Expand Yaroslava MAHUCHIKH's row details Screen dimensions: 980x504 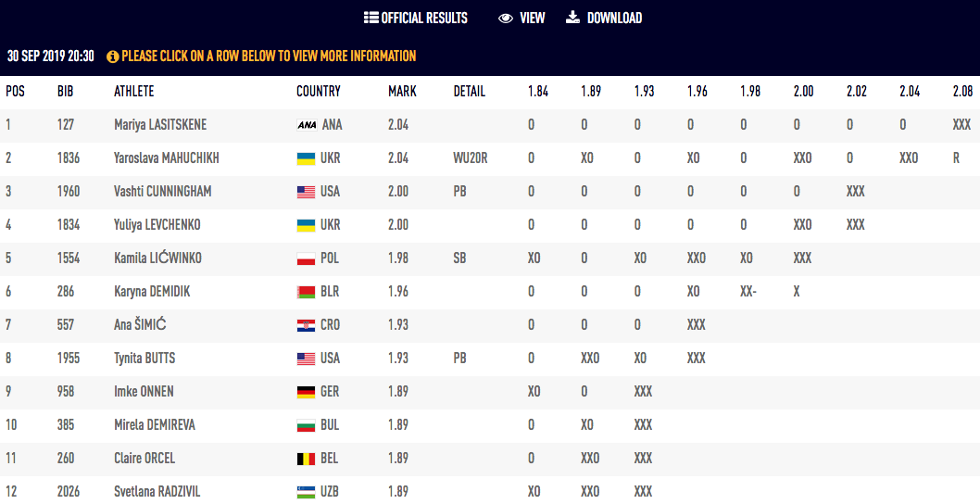167,158
